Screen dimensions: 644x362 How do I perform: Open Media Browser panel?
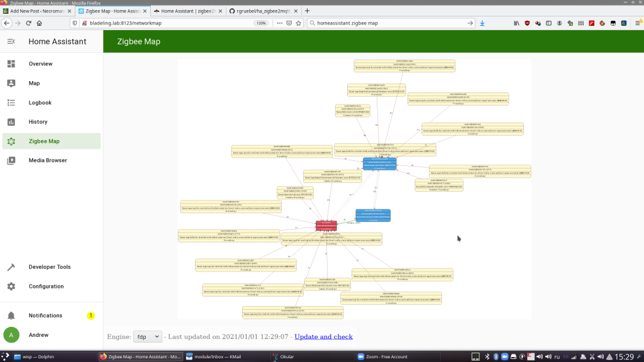tap(52, 160)
